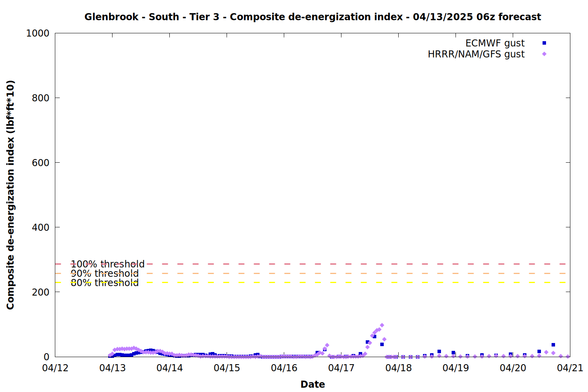The width and height of the screenshot is (588, 392).
Task: Click the blue square ECMWF legend marker
Action: point(544,43)
